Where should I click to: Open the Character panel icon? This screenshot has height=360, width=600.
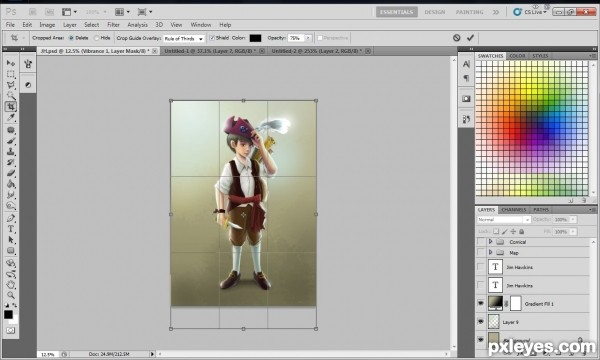[466, 64]
